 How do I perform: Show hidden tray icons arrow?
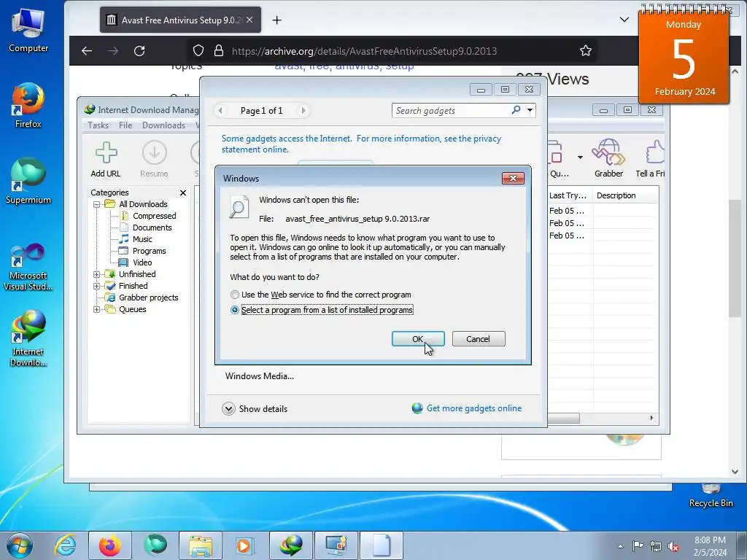(x=620, y=546)
